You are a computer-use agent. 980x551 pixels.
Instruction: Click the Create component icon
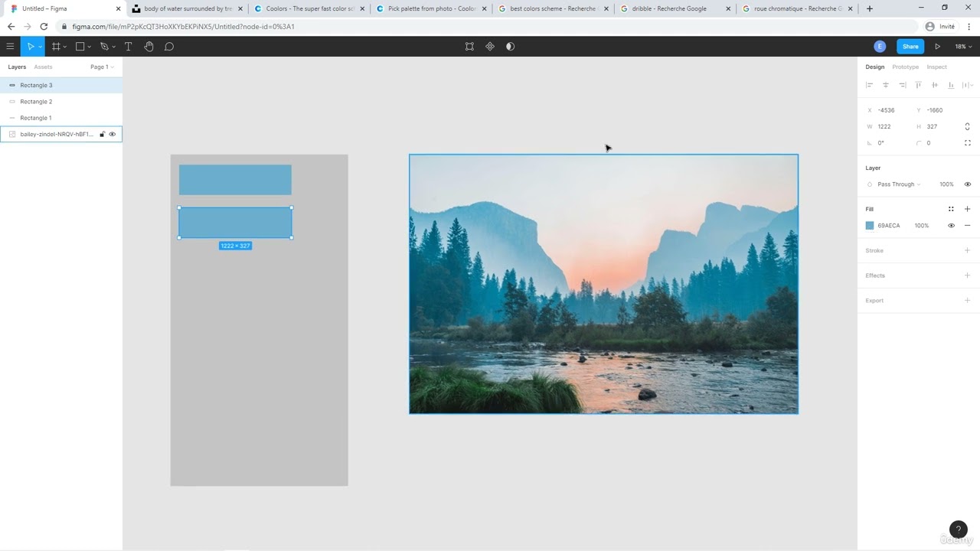(x=490, y=47)
